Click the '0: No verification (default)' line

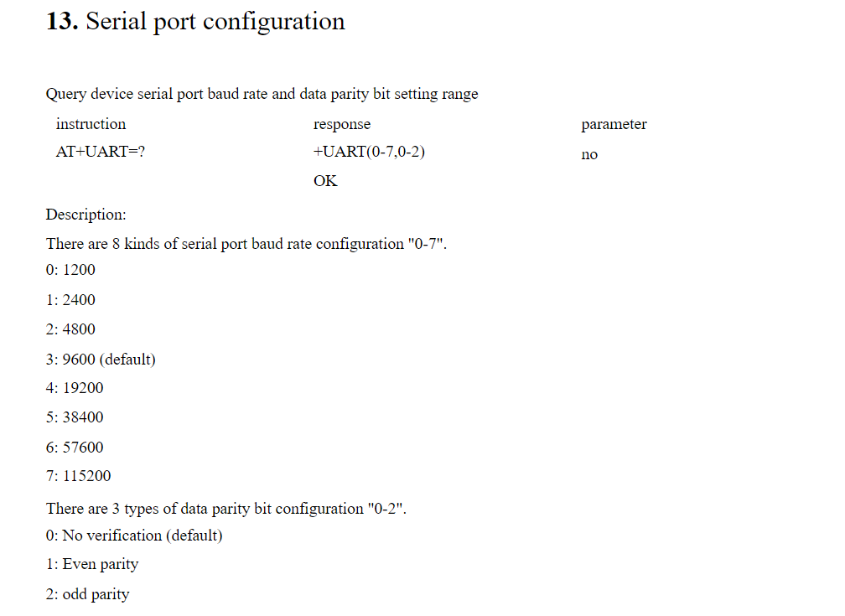(134, 536)
